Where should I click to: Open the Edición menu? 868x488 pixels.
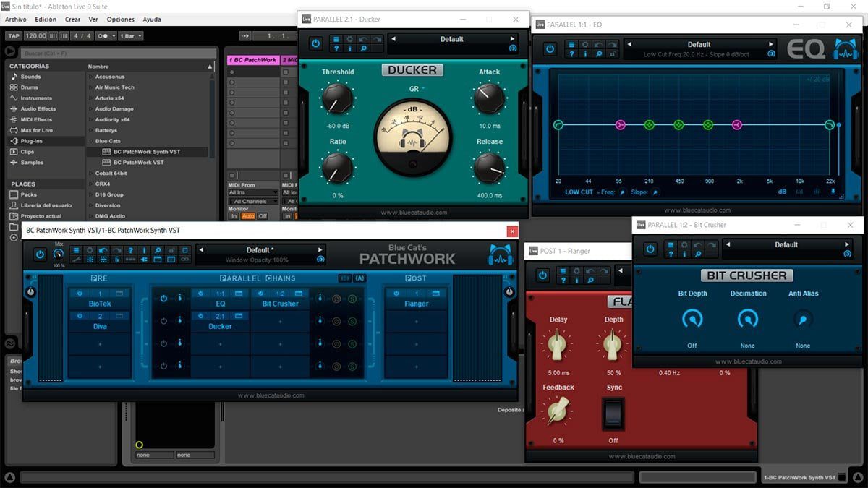click(x=46, y=20)
